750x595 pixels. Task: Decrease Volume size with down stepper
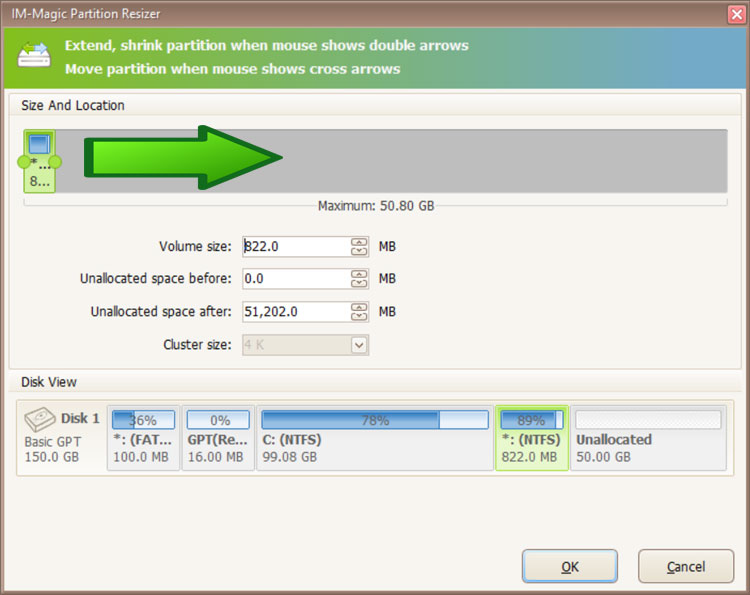tap(359, 251)
